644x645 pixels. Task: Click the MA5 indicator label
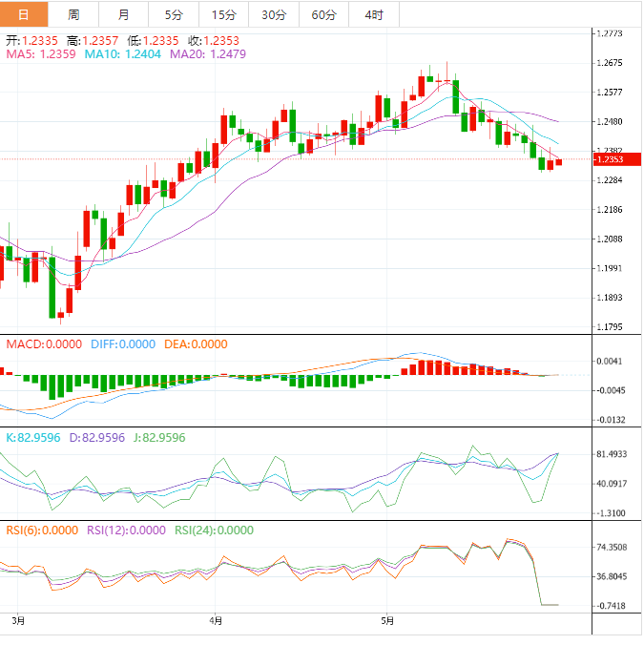click(x=41, y=54)
